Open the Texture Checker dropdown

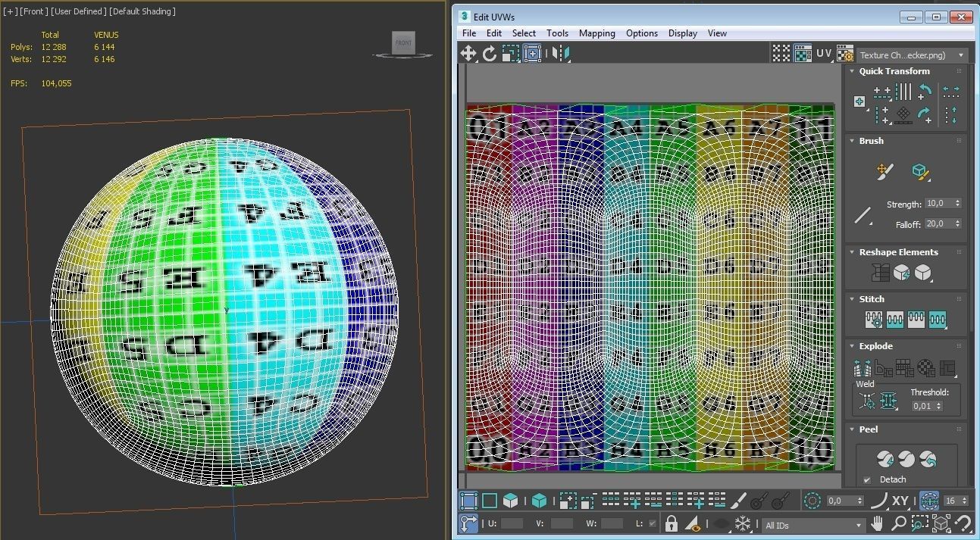coord(913,55)
